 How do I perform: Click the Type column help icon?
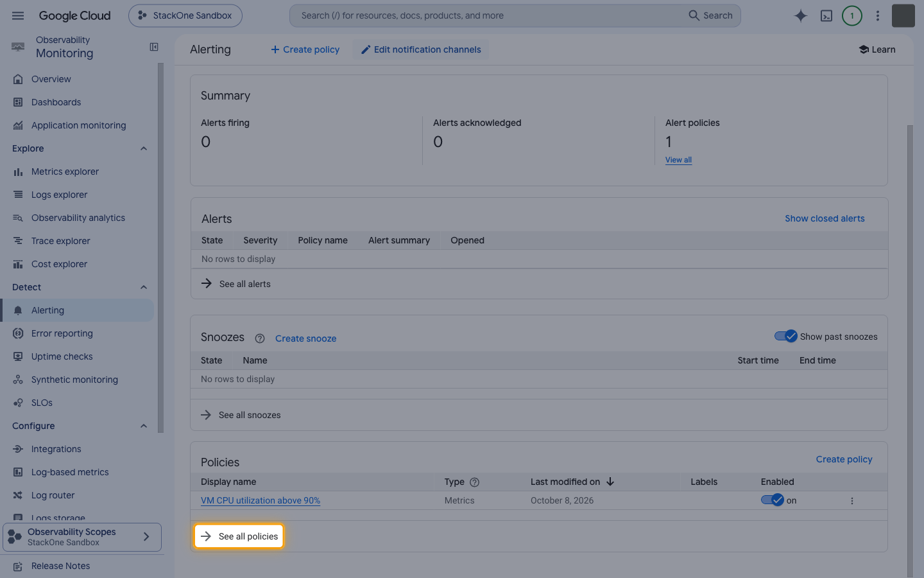[x=475, y=482]
